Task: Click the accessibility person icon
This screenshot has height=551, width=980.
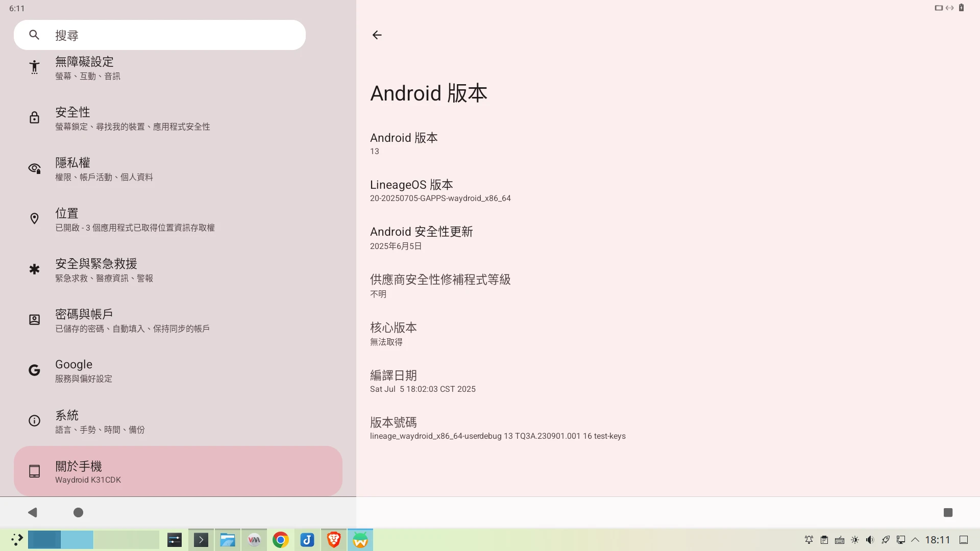Action: click(34, 67)
